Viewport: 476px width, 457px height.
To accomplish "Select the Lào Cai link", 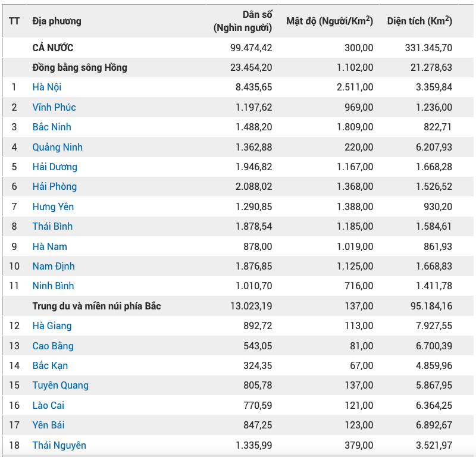I will tap(48, 405).
